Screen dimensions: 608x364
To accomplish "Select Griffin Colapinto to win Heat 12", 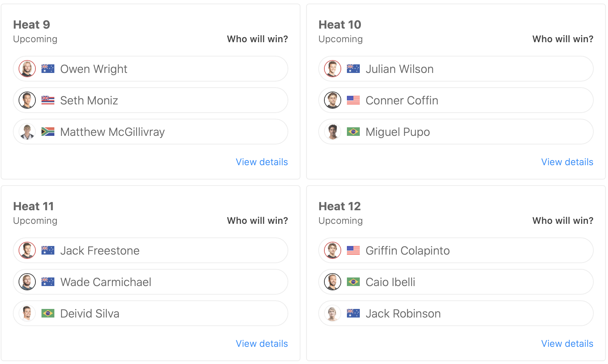I will 456,250.
